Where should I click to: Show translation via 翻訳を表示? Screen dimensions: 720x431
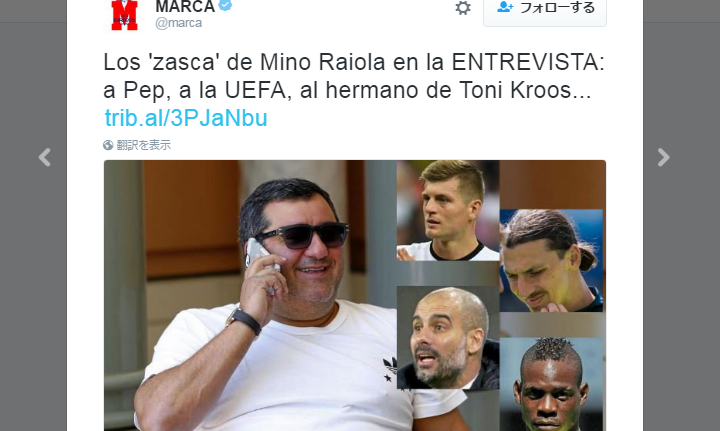143,145
